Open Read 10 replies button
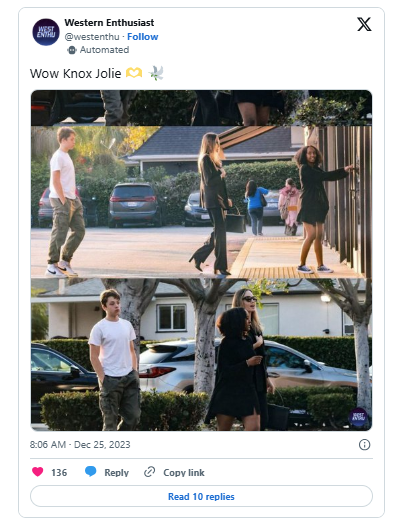Screen dimensions: 393x531 pyautogui.click(x=201, y=496)
